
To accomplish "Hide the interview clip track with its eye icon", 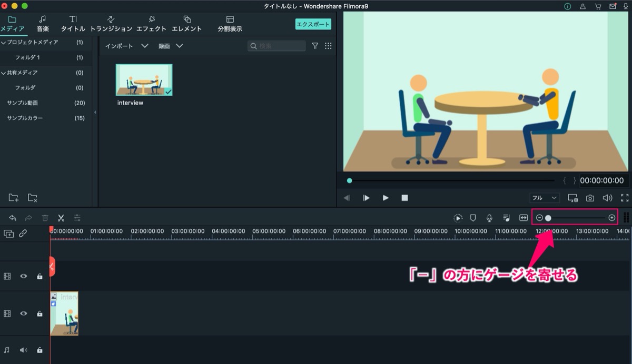I will [x=24, y=314].
